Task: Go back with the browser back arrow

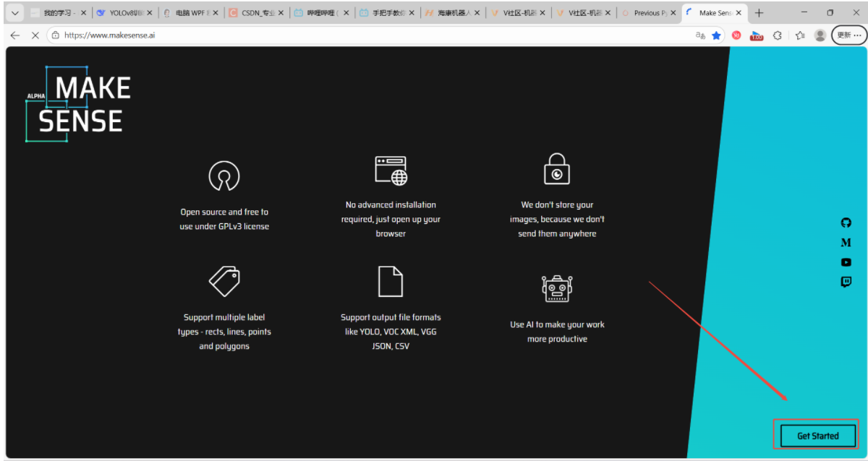Action: pyautogui.click(x=14, y=35)
